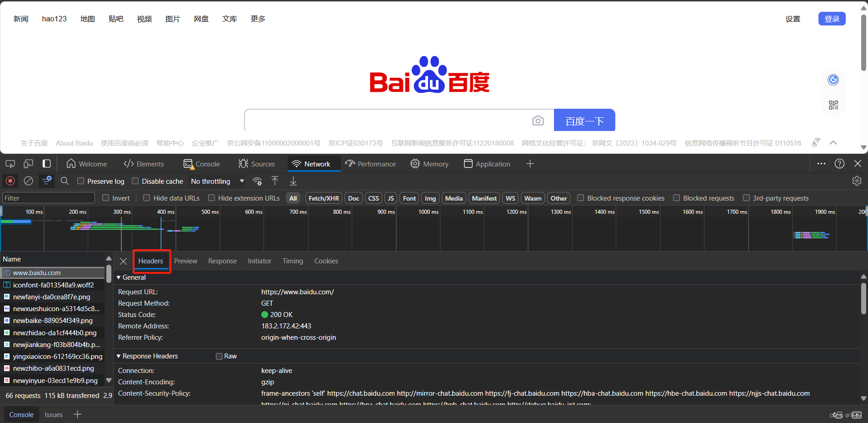Click the Baidu QR code icon
868x423 pixels.
click(x=833, y=105)
